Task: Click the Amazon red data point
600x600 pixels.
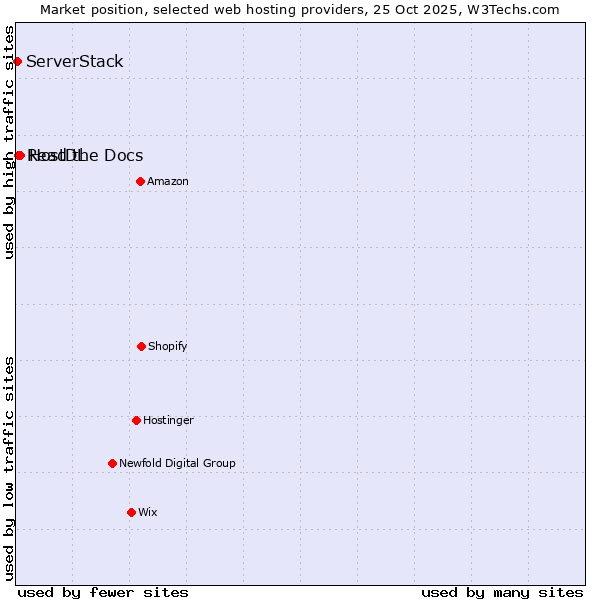Action: (x=140, y=181)
